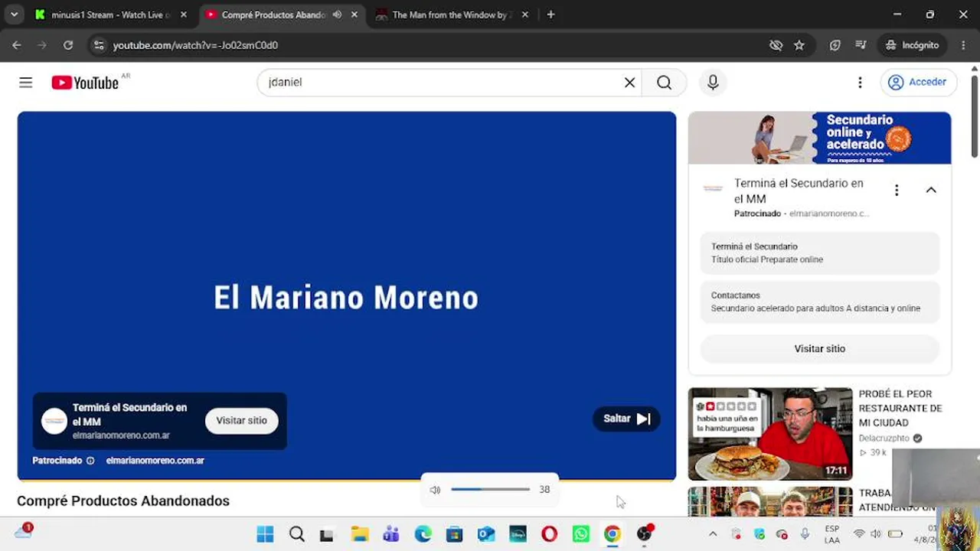Start voice search with the microphone
The image size is (980, 551).
[713, 83]
